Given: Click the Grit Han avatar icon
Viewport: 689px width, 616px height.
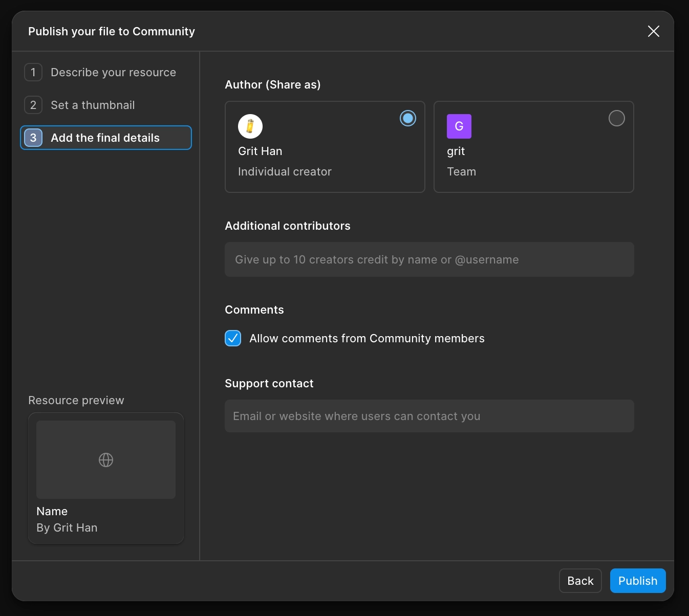Looking at the screenshot, I should click(250, 126).
